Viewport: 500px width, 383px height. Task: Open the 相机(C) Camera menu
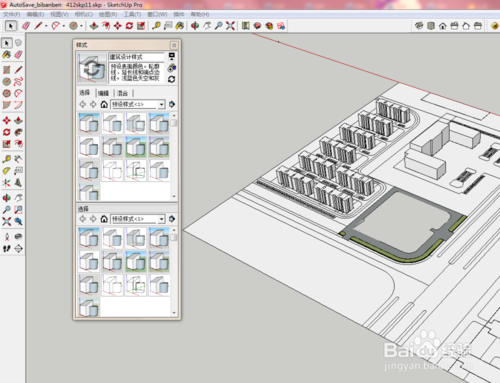click(x=84, y=14)
